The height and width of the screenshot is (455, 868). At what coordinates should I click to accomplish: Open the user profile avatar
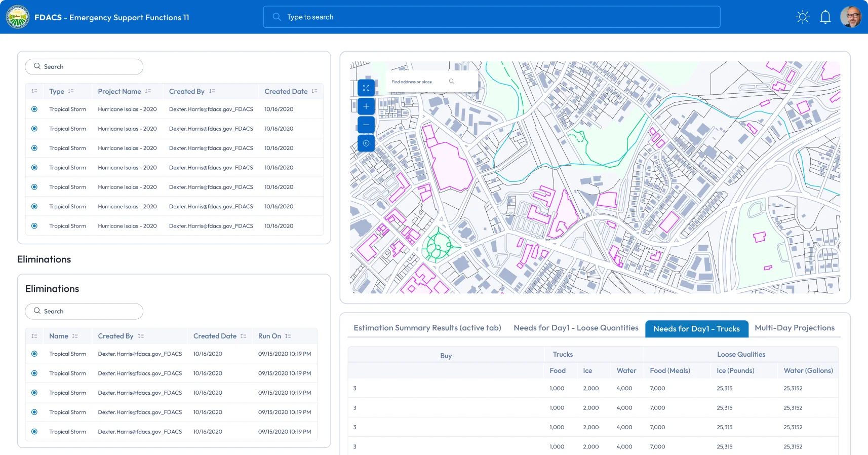pos(851,17)
